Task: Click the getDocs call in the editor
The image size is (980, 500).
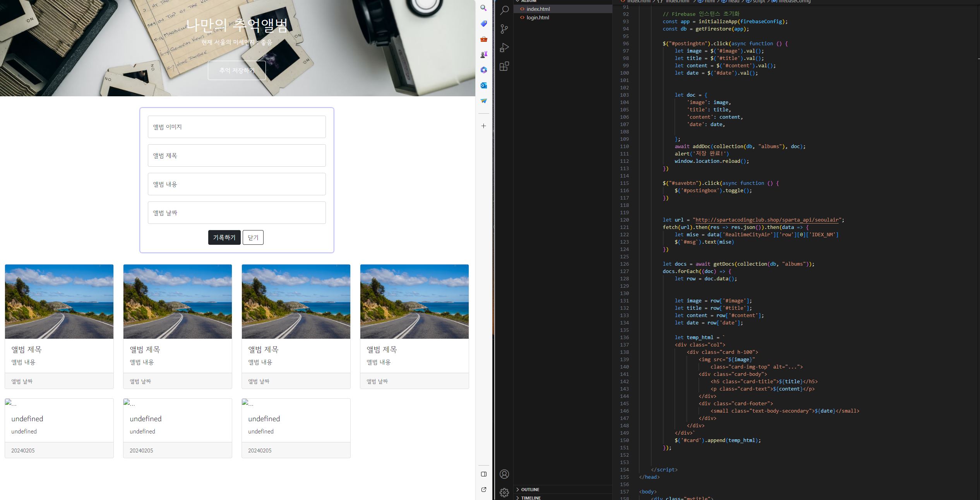Action: coord(724,264)
